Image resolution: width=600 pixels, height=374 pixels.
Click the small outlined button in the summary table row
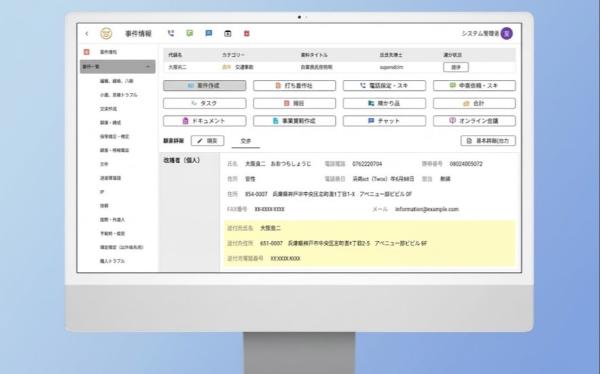[x=456, y=67]
